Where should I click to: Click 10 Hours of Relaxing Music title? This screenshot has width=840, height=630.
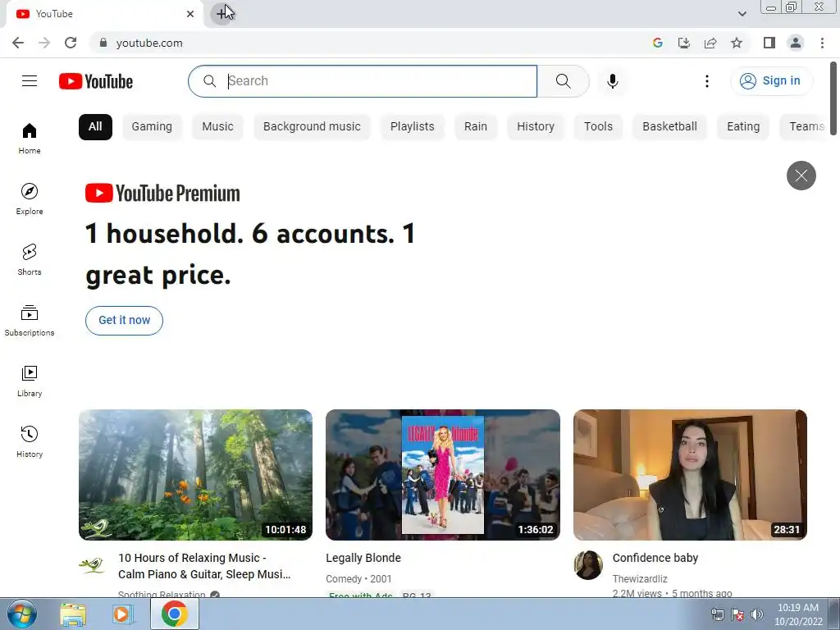pos(204,566)
